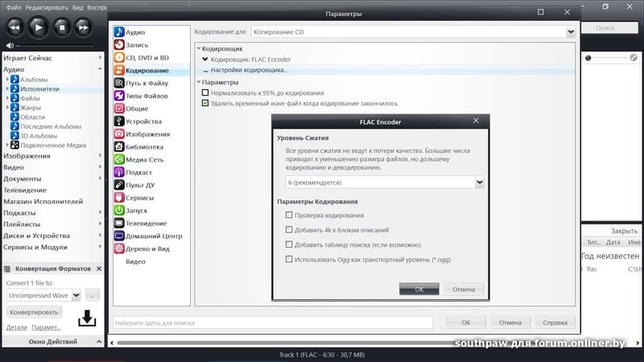This screenshot has height=362, width=644.
Task: Click the download arrow icon in Конвертация panel
Action: pos(87,318)
